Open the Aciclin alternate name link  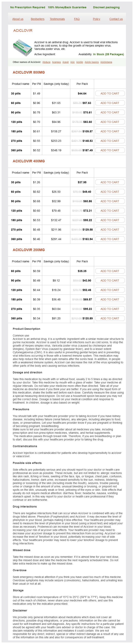point(79,62)
